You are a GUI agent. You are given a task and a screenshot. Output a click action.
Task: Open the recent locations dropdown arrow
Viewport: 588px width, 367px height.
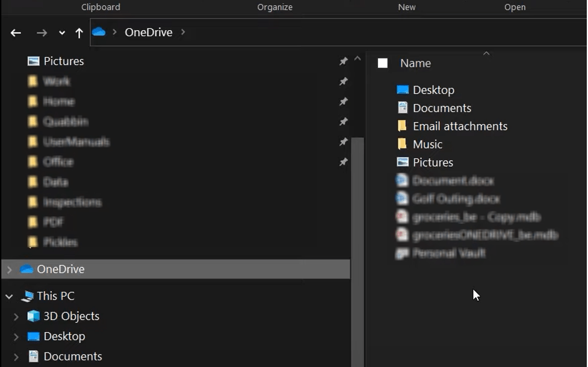pyautogui.click(x=62, y=33)
